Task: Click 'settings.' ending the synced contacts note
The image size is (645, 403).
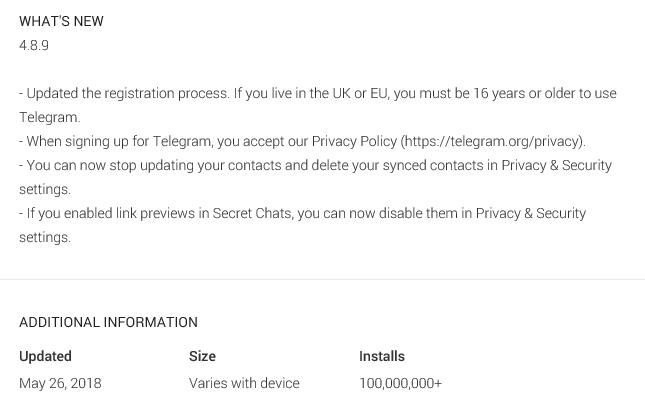Action: point(45,189)
